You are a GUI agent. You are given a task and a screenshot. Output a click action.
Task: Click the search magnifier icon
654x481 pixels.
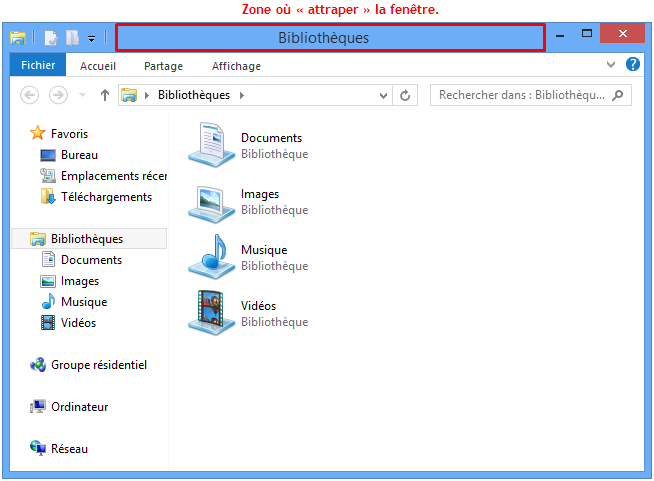618,95
